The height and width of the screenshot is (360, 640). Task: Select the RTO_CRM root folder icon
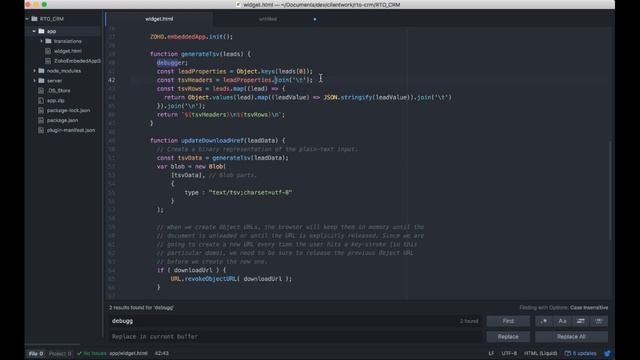35,19
